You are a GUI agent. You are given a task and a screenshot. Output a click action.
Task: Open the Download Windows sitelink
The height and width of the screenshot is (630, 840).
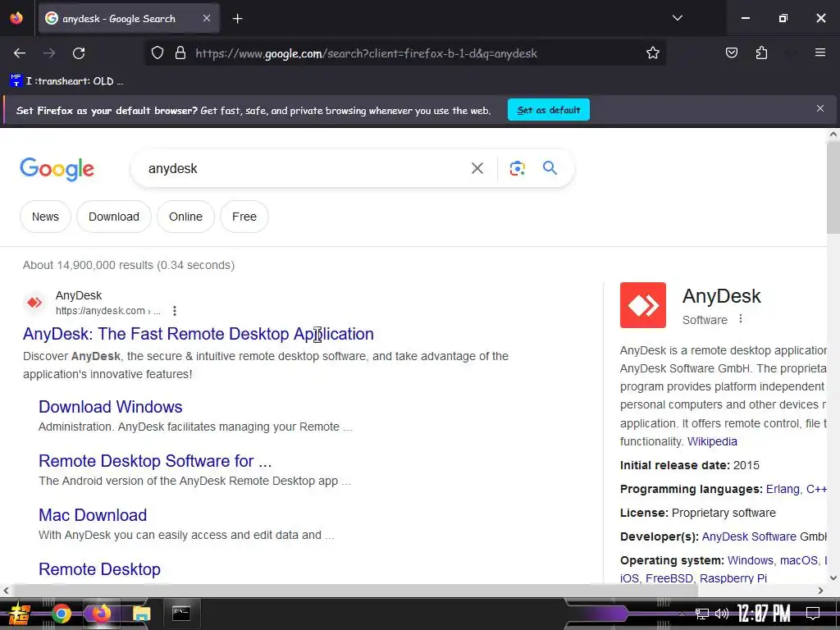click(111, 407)
